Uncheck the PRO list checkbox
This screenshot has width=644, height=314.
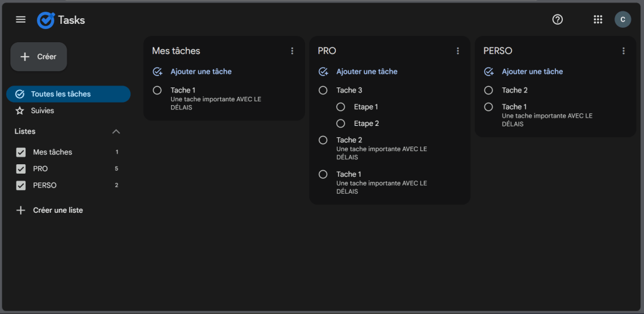click(x=21, y=169)
